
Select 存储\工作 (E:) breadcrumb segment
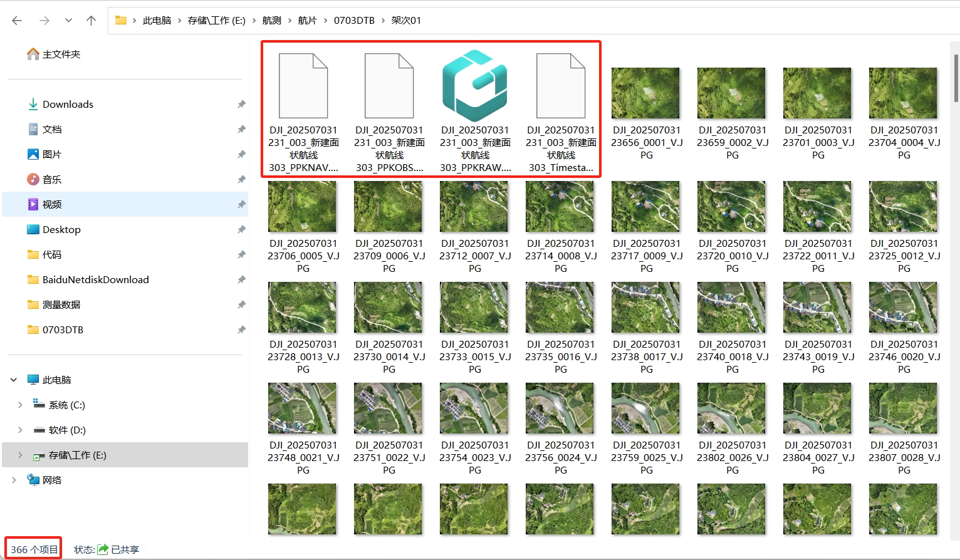coord(217,20)
